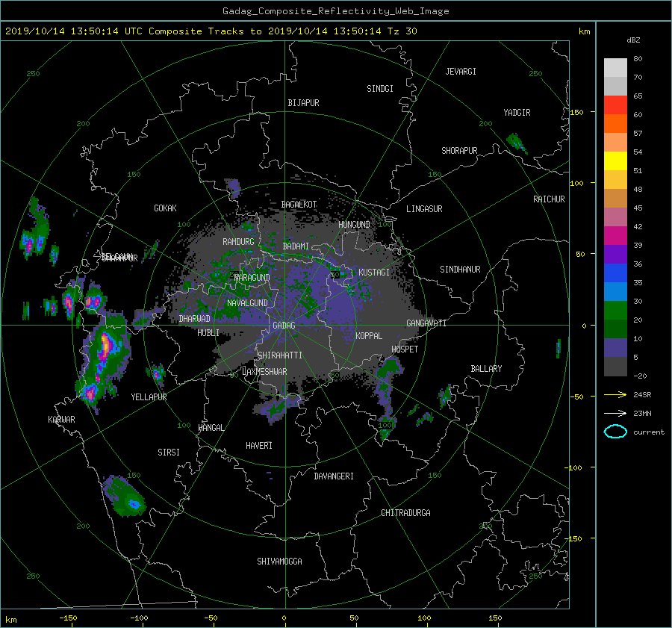Click the HAVERI city label
The width and height of the screenshot is (672, 628).
(x=259, y=446)
